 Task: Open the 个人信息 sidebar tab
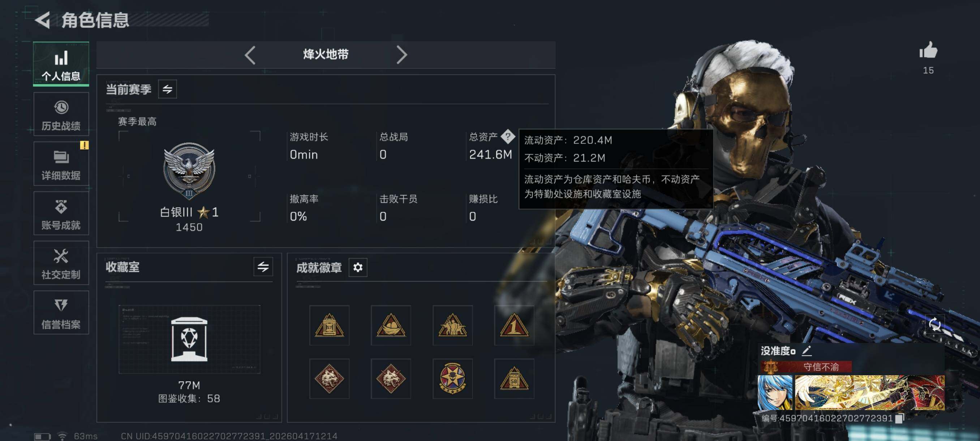[x=61, y=64]
